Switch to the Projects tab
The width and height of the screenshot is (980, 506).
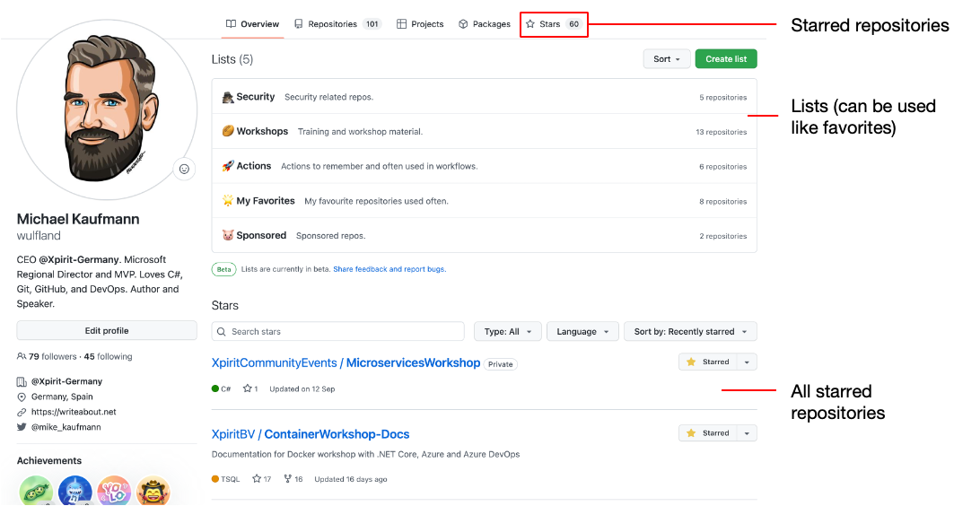(x=420, y=24)
